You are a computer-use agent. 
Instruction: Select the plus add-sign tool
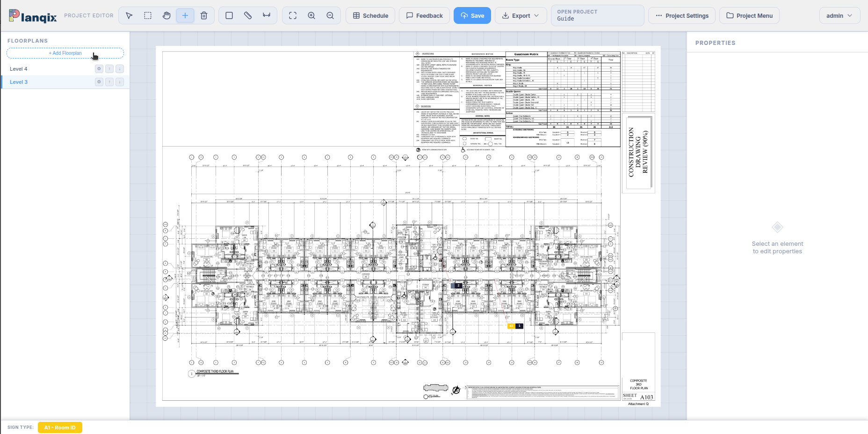(x=185, y=15)
